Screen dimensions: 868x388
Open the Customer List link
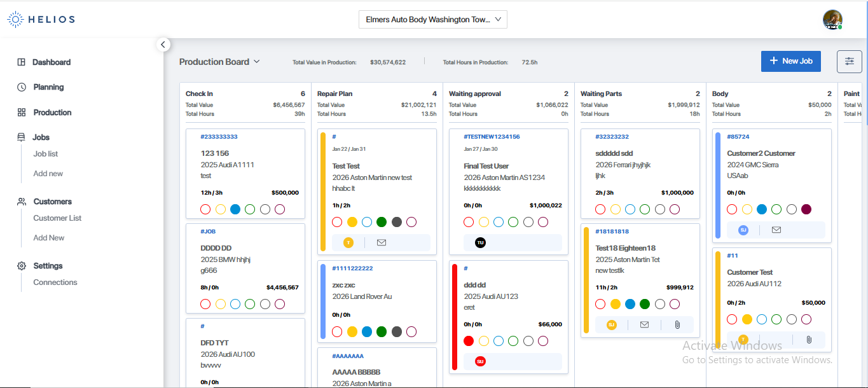pyautogui.click(x=57, y=218)
